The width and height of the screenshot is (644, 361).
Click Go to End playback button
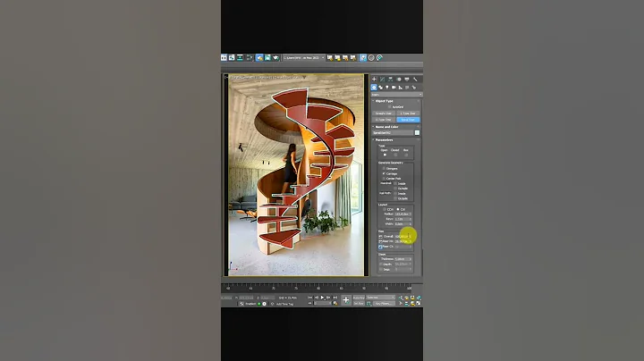click(x=335, y=298)
